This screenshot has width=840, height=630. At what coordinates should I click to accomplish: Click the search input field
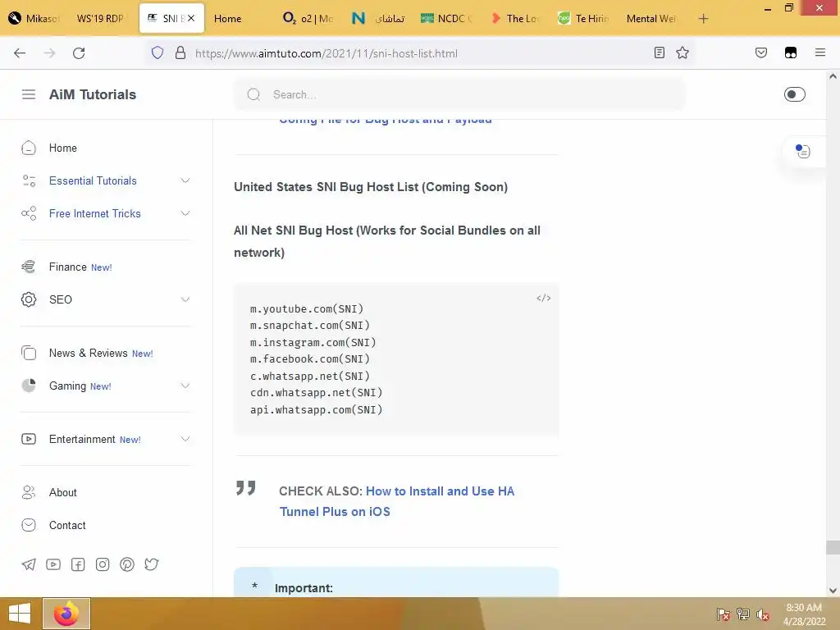click(x=459, y=94)
